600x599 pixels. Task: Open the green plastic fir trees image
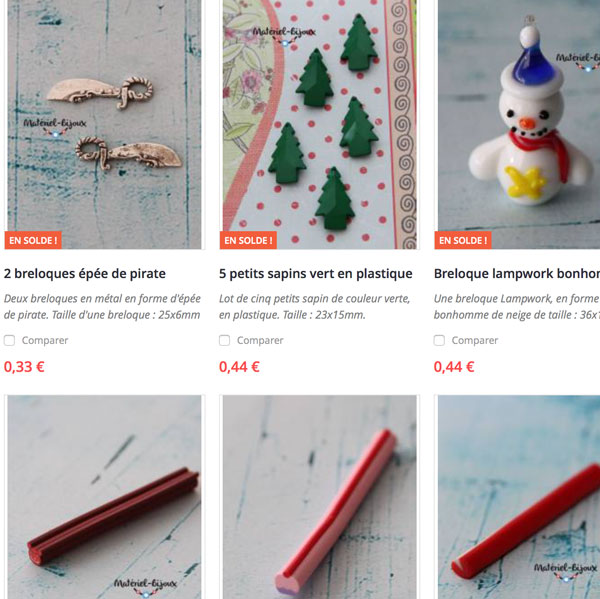[x=320, y=124]
